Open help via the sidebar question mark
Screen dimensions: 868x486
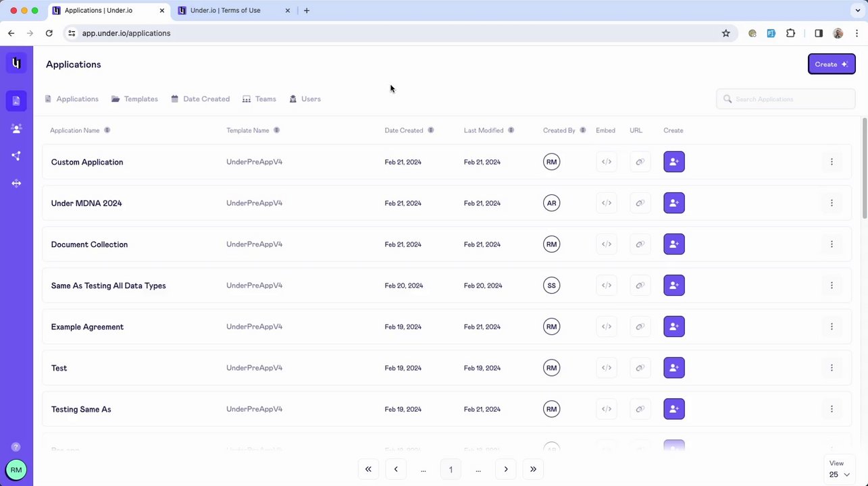[16, 447]
